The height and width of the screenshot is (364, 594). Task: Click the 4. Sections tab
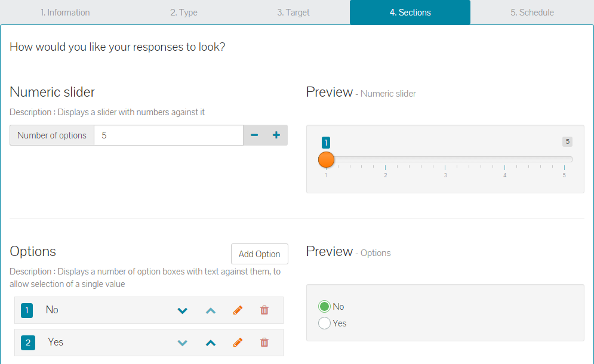point(410,13)
